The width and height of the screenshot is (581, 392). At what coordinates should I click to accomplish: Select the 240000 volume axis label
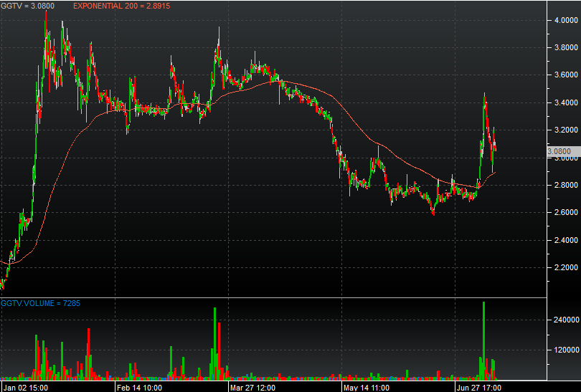click(x=563, y=320)
